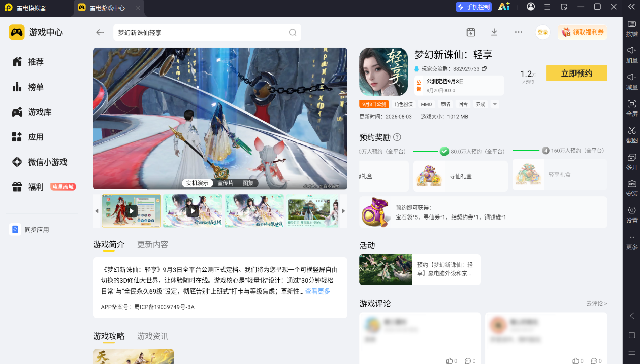640x364 pixels.
Task: Show next screenshot thumbnails arrow
Action: tap(344, 211)
